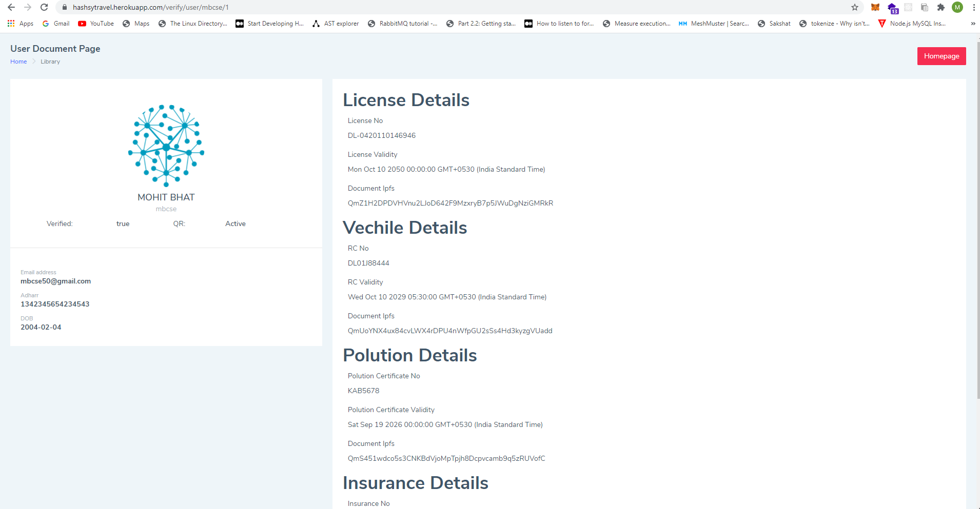Open Chrome three-dot menu
This screenshot has height=509, width=980.
(974, 7)
